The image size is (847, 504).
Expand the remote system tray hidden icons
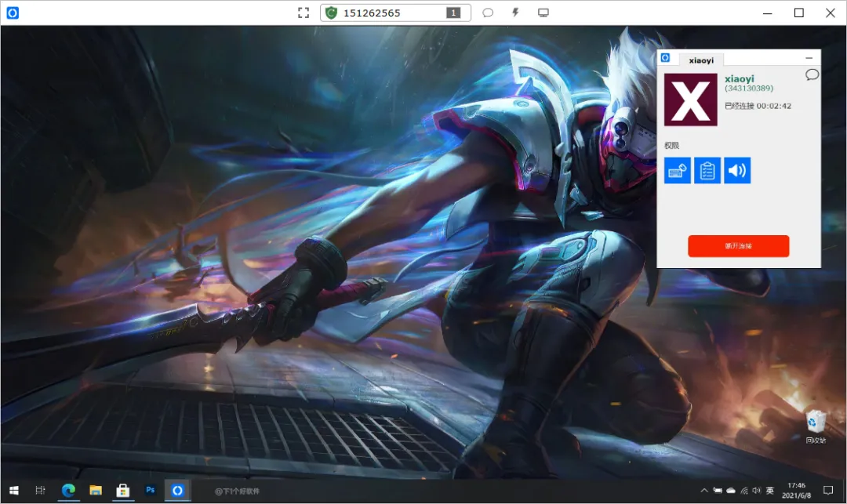[x=703, y=491]
